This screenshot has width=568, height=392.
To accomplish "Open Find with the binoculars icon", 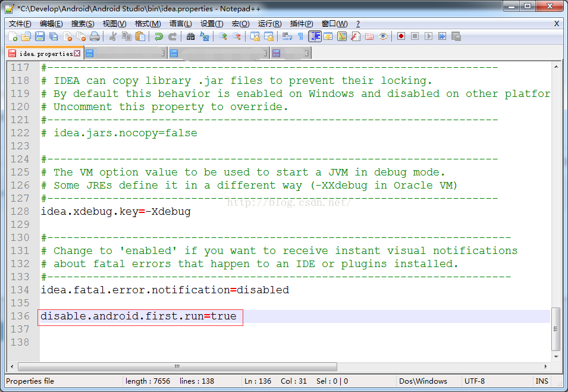I will point(190,37).
